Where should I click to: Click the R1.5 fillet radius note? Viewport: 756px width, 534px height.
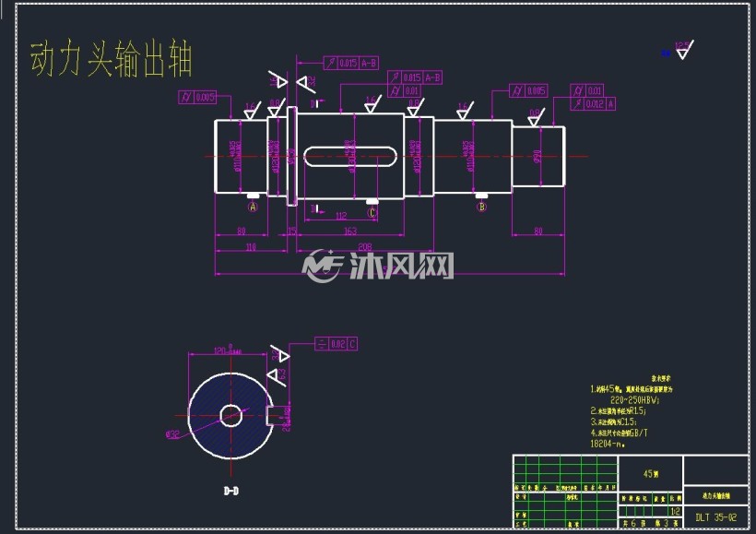[x=619, y=411]
